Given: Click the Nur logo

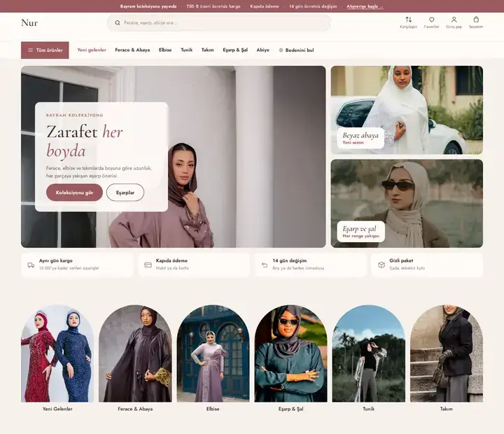Looking at the screenshot, I should 29,23.
